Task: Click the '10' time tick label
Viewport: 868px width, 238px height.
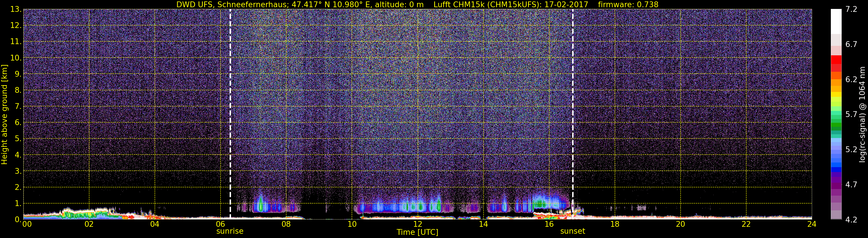Action: click(x=352, y=224)
